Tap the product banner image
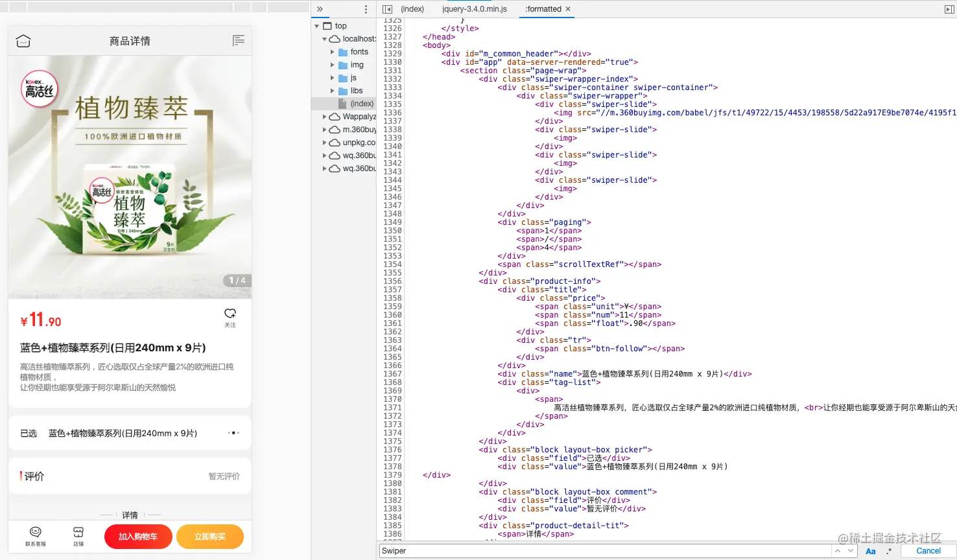The height and width of the screenshot is (560, 957). [x=130, y=177]
